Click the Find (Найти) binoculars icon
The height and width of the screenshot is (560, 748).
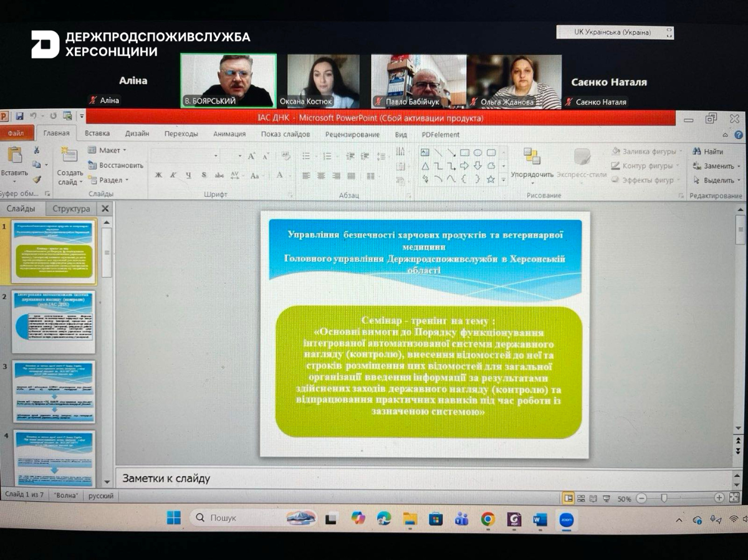click(697, 151)
